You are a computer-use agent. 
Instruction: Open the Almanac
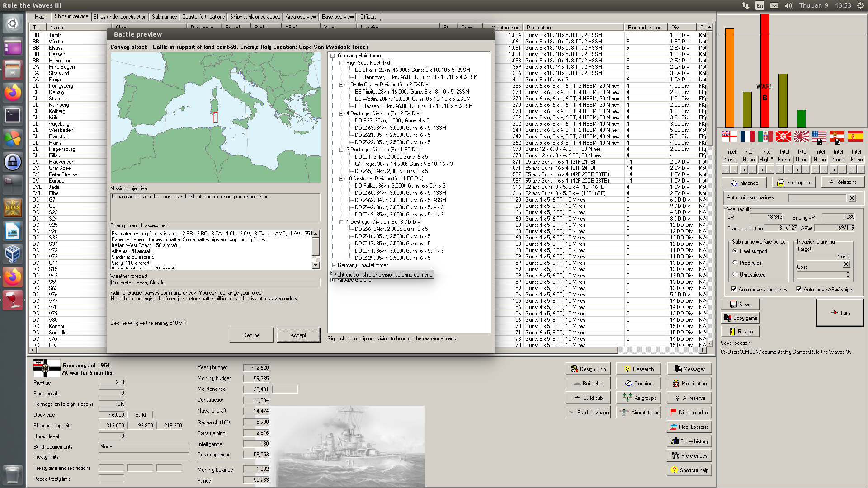tap(744, 183)
